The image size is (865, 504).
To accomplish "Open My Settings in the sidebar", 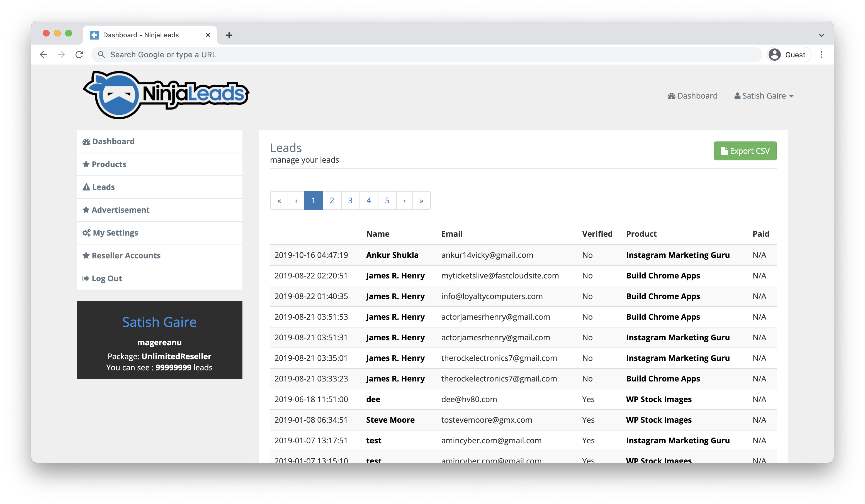I will [x=160, y=233].
